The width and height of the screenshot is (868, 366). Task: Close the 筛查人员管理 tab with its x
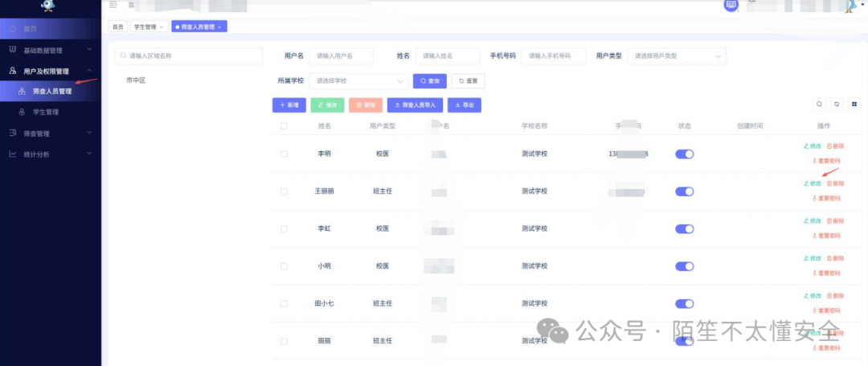[219, 27]
